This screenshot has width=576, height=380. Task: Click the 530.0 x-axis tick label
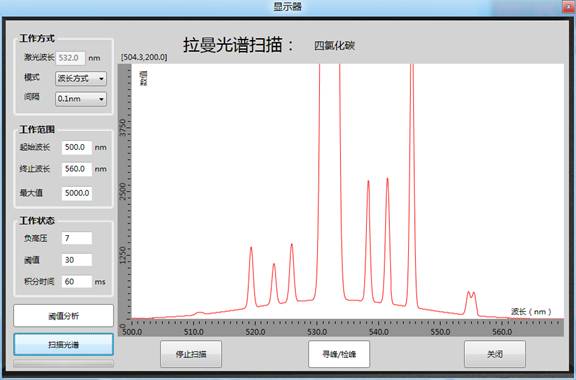(x=317, y=332)
